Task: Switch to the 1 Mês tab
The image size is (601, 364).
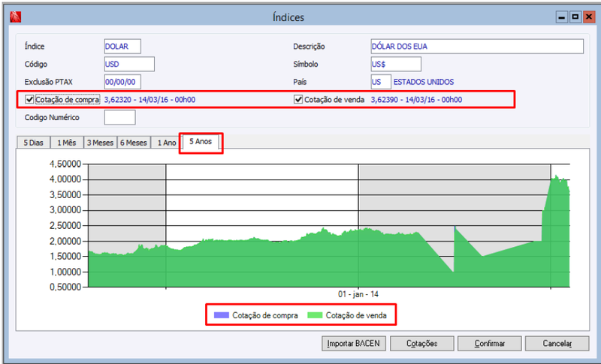Action: (67, 143)
